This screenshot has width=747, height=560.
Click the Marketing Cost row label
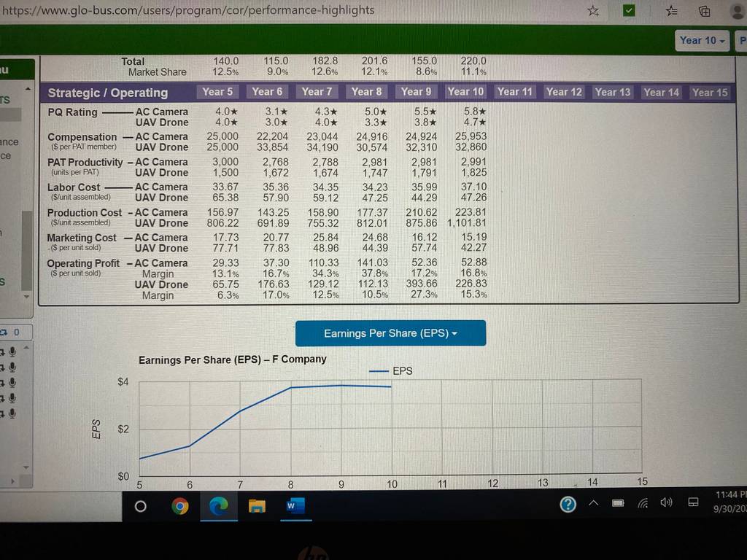pos(82,238)
